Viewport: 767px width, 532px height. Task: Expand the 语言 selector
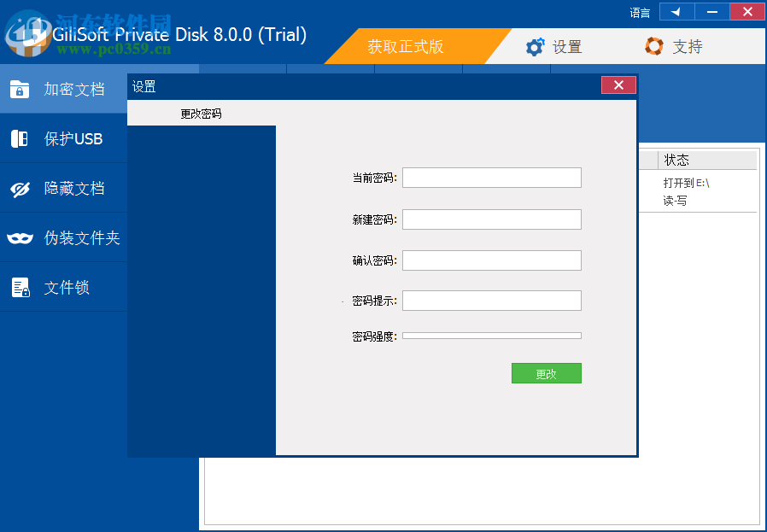point(640,12)
